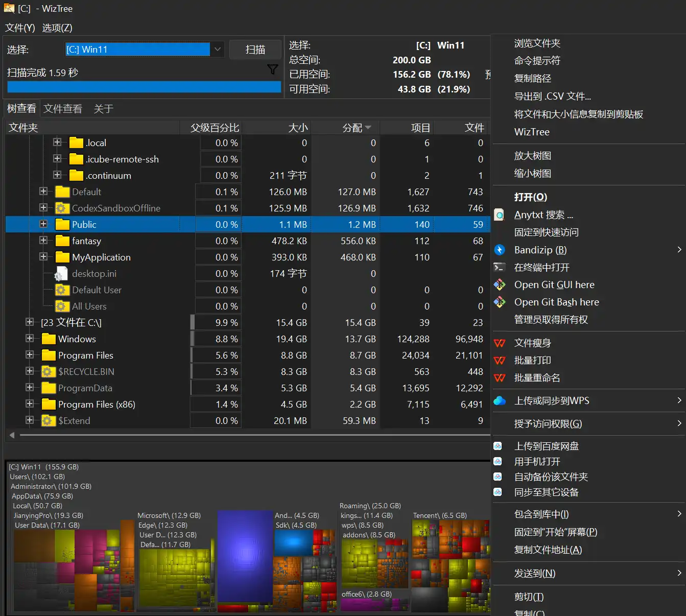
Task: Expand the Program Files (x86) node
Action: tap(30, 404)
